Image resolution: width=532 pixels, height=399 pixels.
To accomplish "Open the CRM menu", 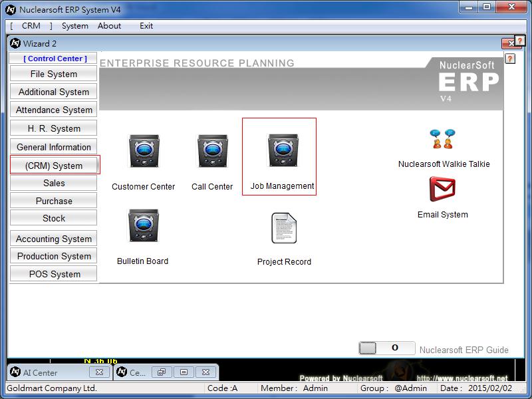I will [31, 26].
